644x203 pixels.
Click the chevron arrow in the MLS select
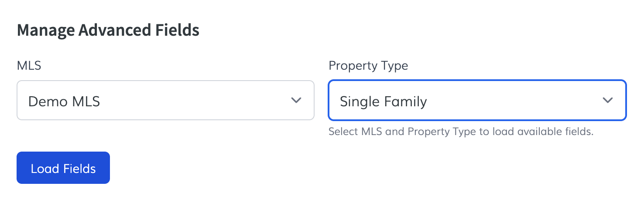point(296,100)
